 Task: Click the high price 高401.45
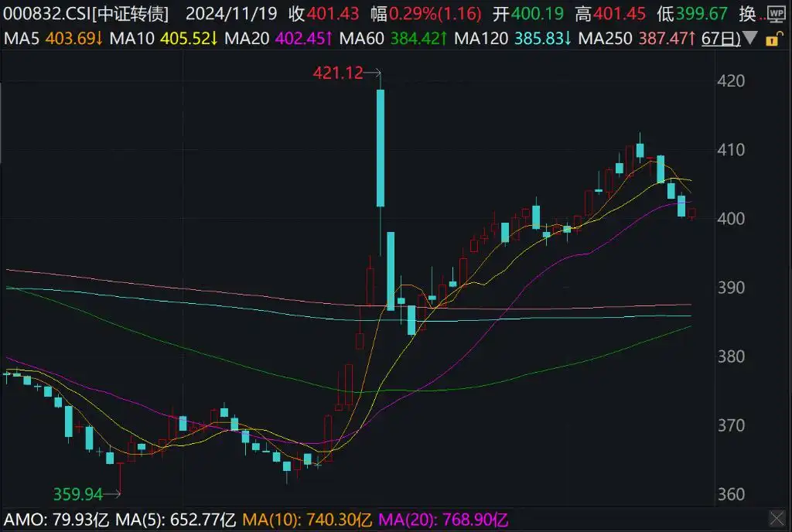point(610,14)
